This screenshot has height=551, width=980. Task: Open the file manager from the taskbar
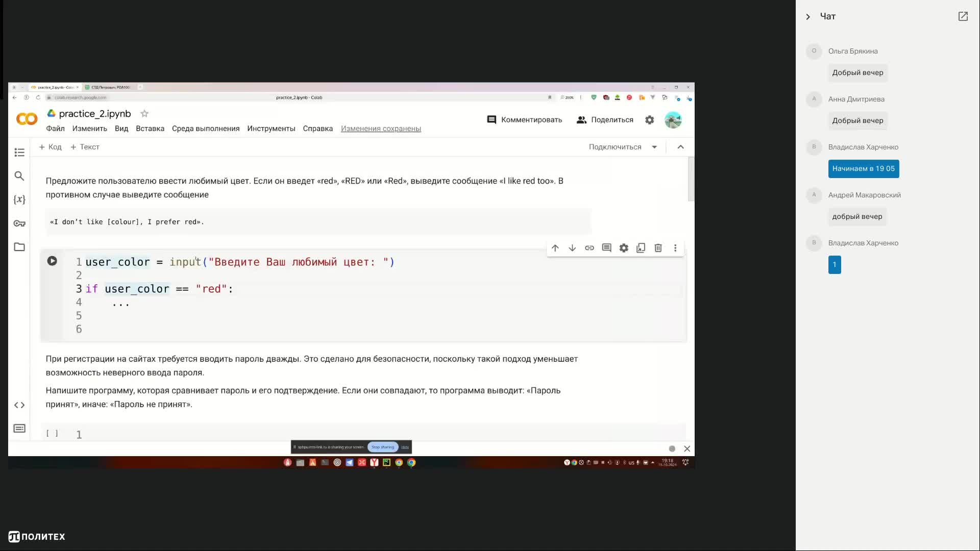(300, 463)
